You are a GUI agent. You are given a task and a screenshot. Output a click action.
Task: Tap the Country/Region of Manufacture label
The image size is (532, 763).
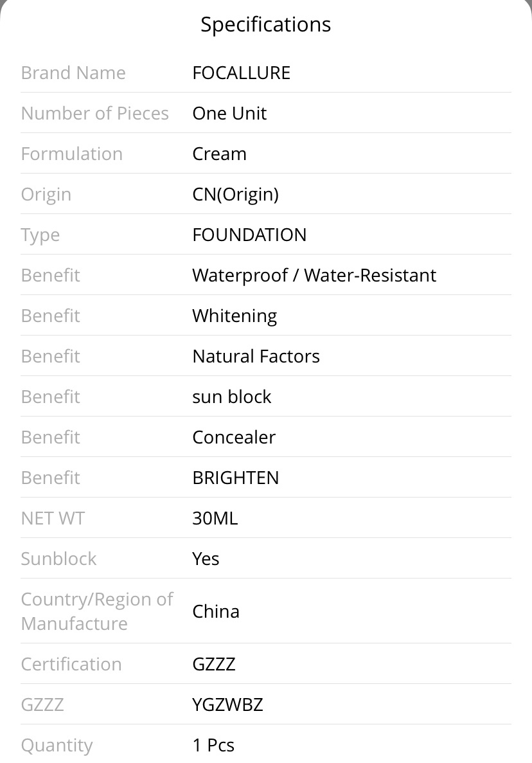[97, 611]
